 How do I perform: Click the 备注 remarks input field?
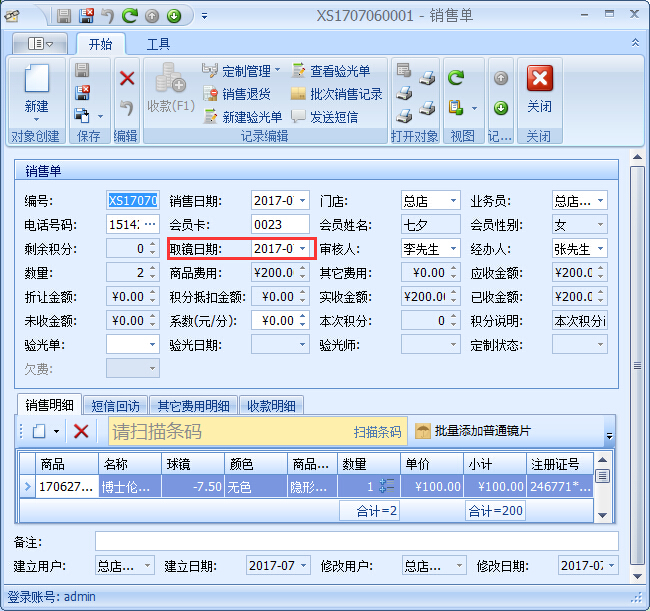pyautogui.click(x=356, y=541)
